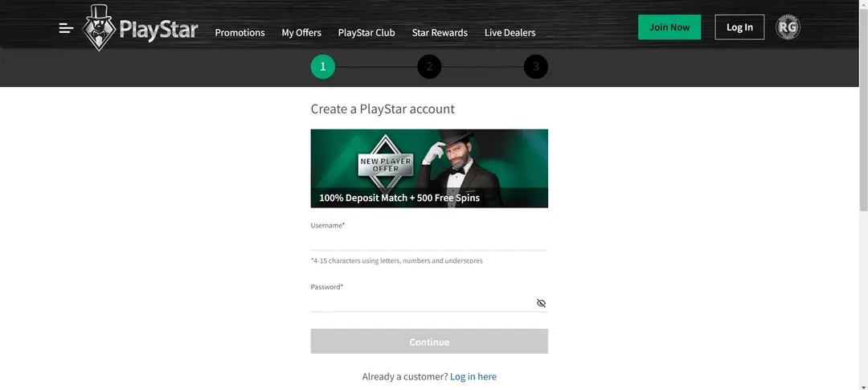Select step 1 in progress indicator
This screenshot has height=390, width=868.
[x=323, y=67]
